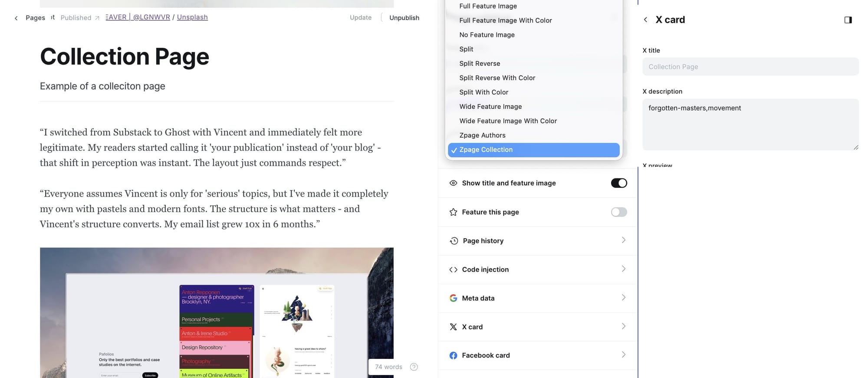Pick the Split With Color template
This screenshot has width=868, height=378.
point(534,92)
